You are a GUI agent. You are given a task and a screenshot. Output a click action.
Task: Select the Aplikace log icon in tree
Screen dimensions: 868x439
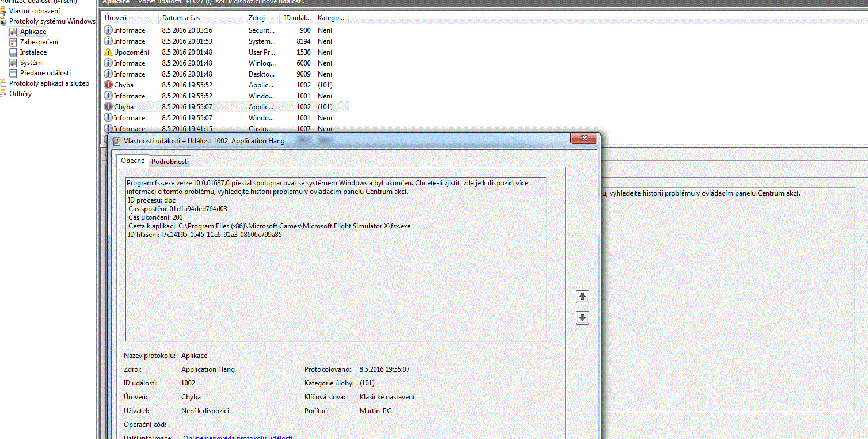13,32
